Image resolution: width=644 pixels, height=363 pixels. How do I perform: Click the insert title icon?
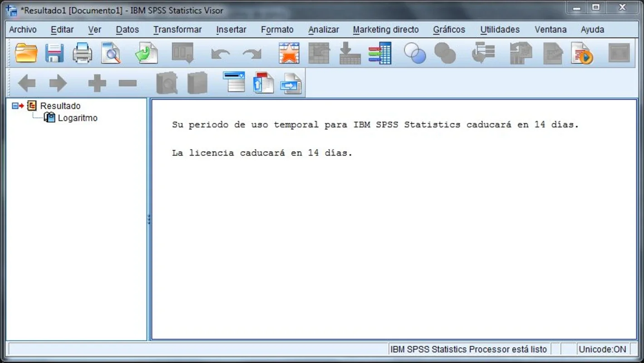263,83
